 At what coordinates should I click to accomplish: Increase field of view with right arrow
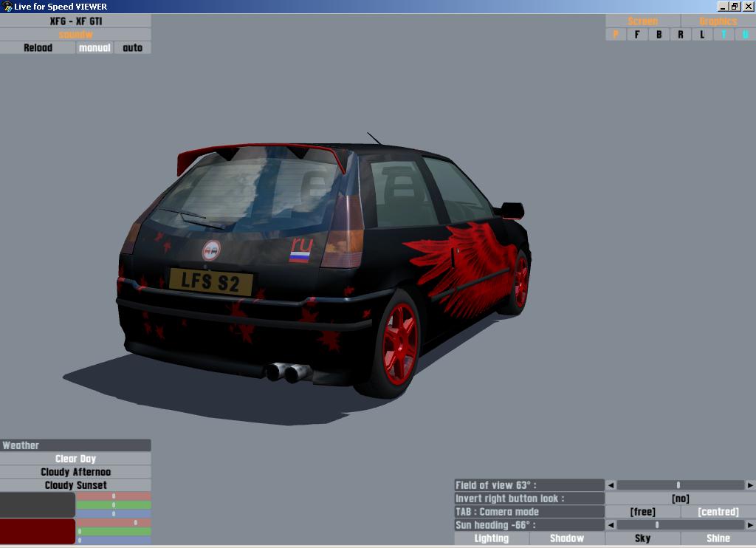750,485
